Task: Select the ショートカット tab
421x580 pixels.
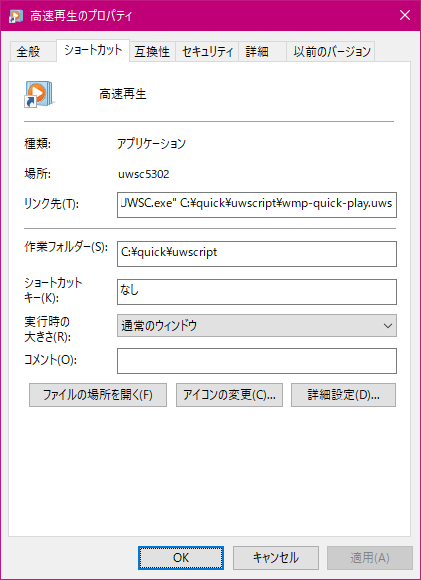Action: 93,50
